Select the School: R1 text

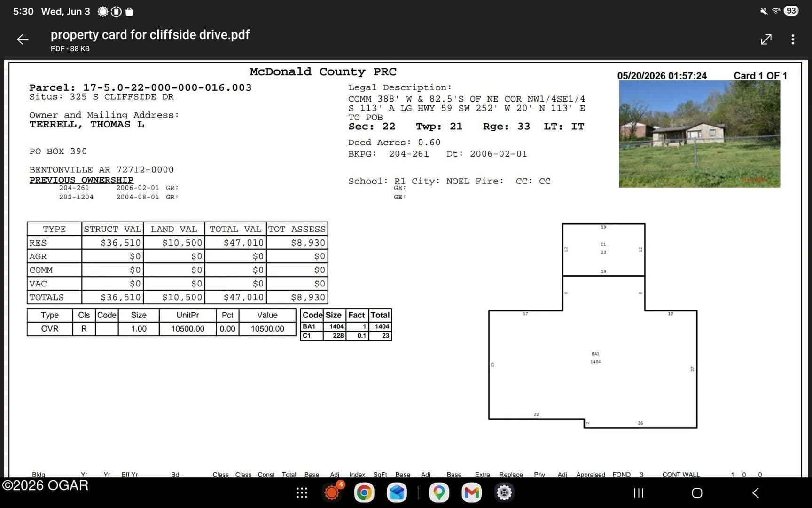point(377,181)
